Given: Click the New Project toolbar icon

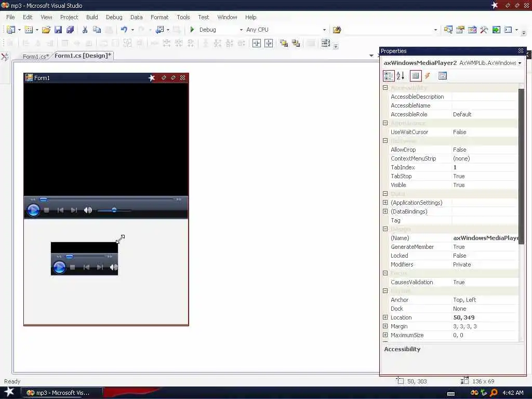Looking at the screenshot, I should click(x=11, y=30).
